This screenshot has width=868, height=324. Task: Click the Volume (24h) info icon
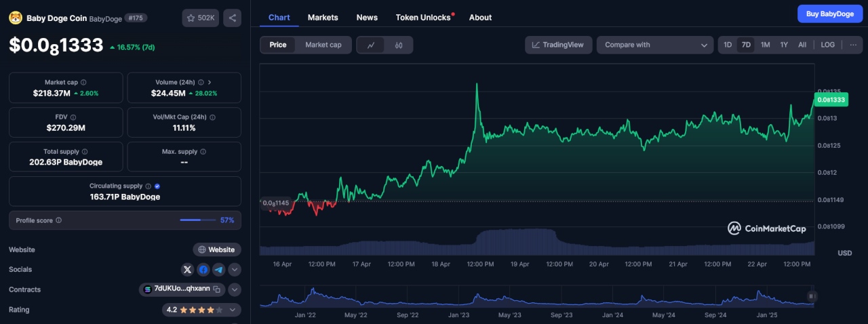(x=199, y=82)
